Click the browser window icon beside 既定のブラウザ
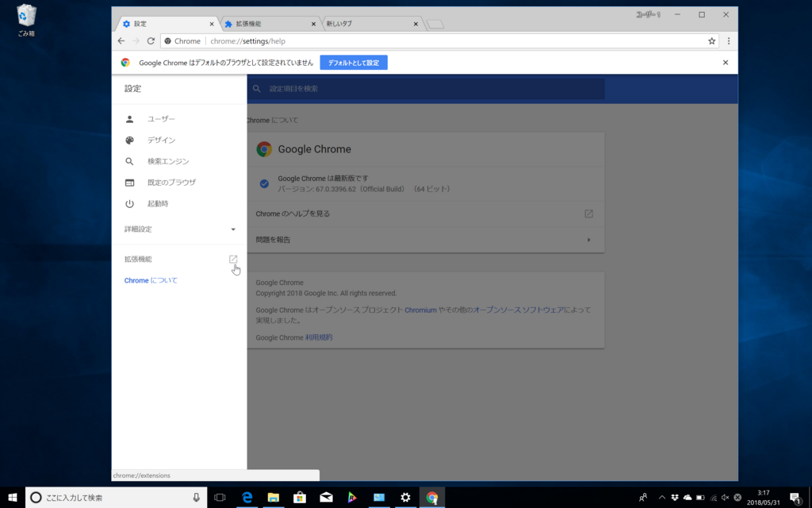 point(129,183)
